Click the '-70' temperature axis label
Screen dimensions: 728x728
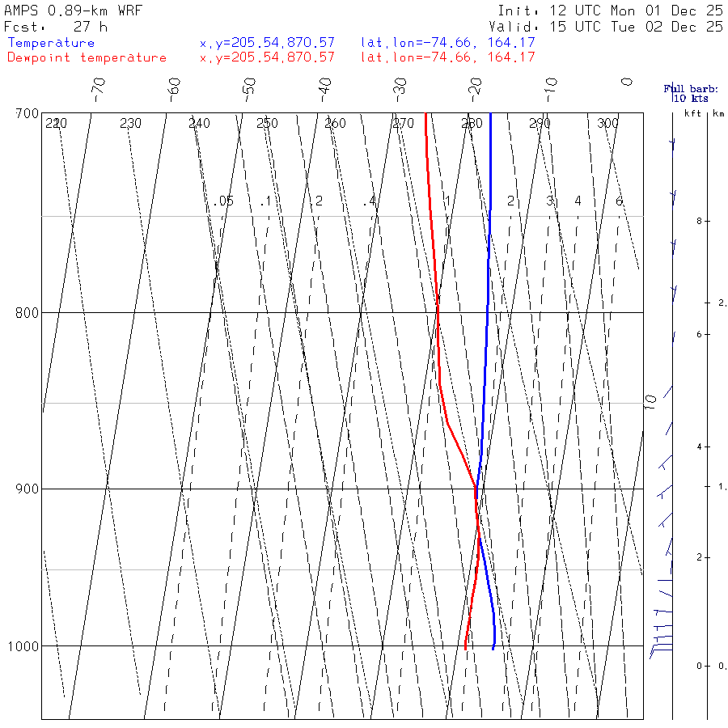99,90
